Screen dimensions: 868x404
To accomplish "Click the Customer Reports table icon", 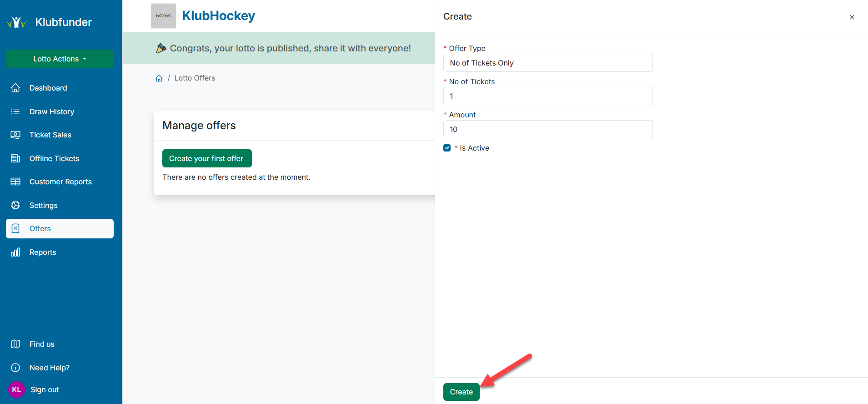I will (x=15, y=182).
